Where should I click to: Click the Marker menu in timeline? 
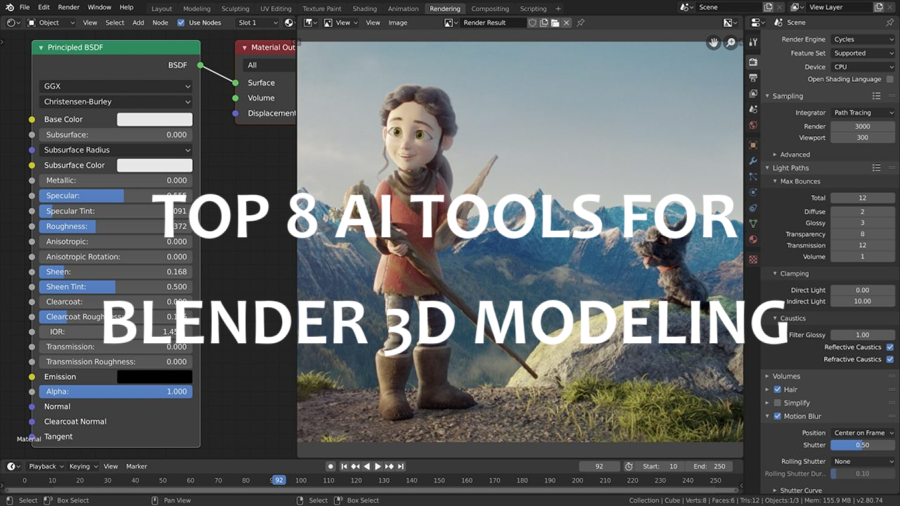(x=137, y=466)
